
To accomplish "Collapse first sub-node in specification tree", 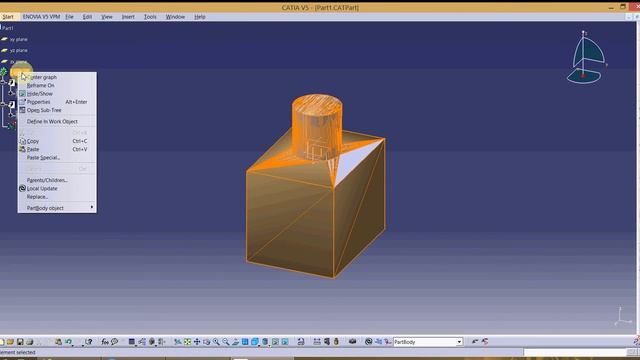I will coord(3,82).
